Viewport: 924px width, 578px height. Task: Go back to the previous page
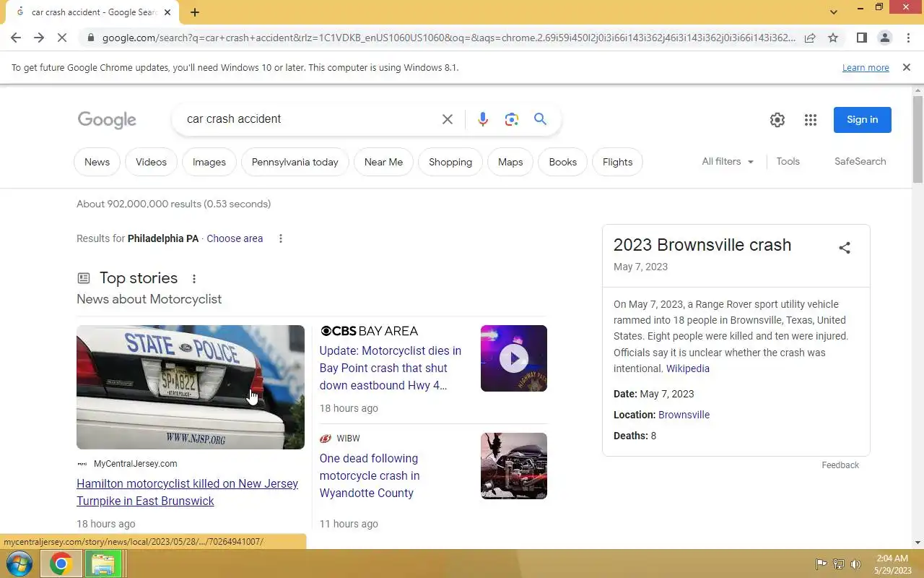(x=16, y=38)
